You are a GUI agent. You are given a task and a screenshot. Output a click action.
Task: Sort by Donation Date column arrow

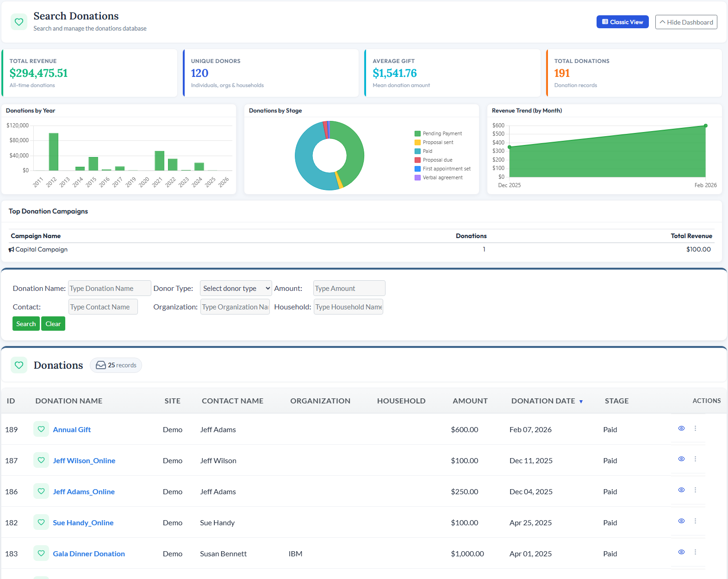tap(581, 402)
